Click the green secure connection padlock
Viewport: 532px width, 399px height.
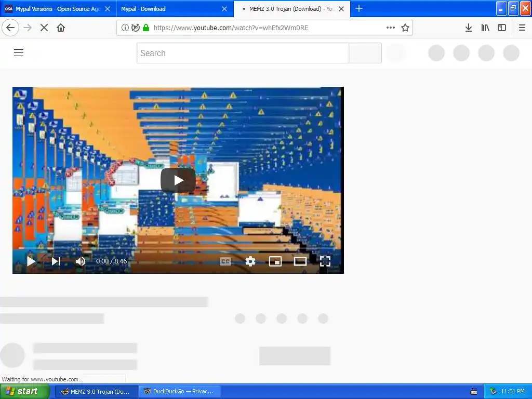pos(146,28)
